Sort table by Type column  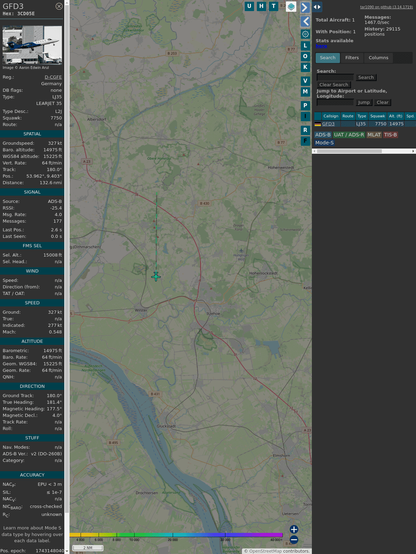click(x=362, y=116)
